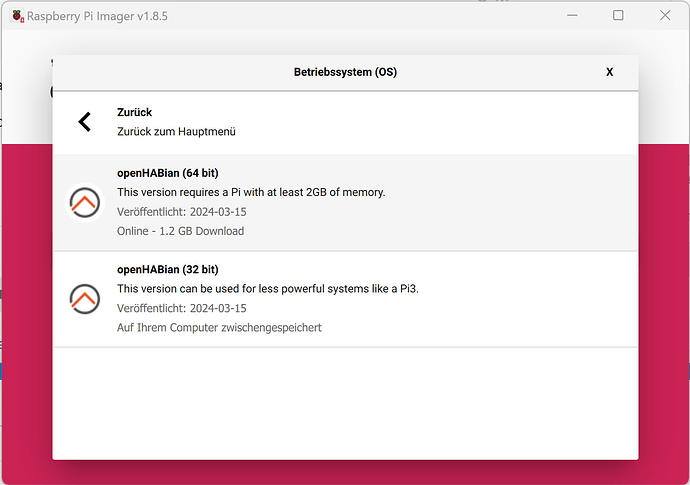Click the 32 bit "Veröffentlicht: 2024-03-15" date

tap(182, 308)
